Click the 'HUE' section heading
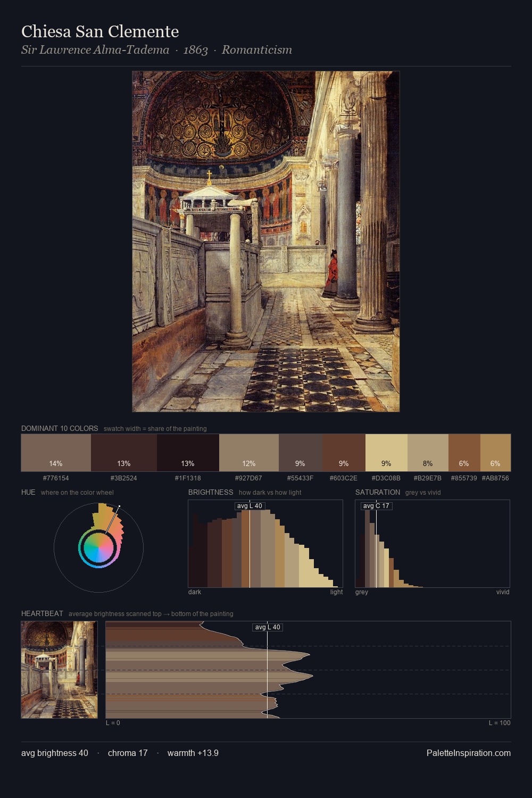Image resolution: width=532 pixels, height=798 pixels. [x=28, y=492]
